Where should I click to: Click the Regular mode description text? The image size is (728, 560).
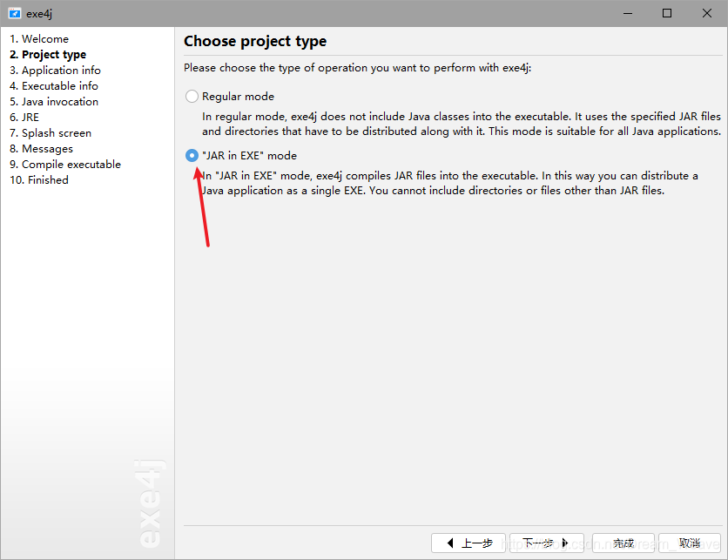click(461, 124)
